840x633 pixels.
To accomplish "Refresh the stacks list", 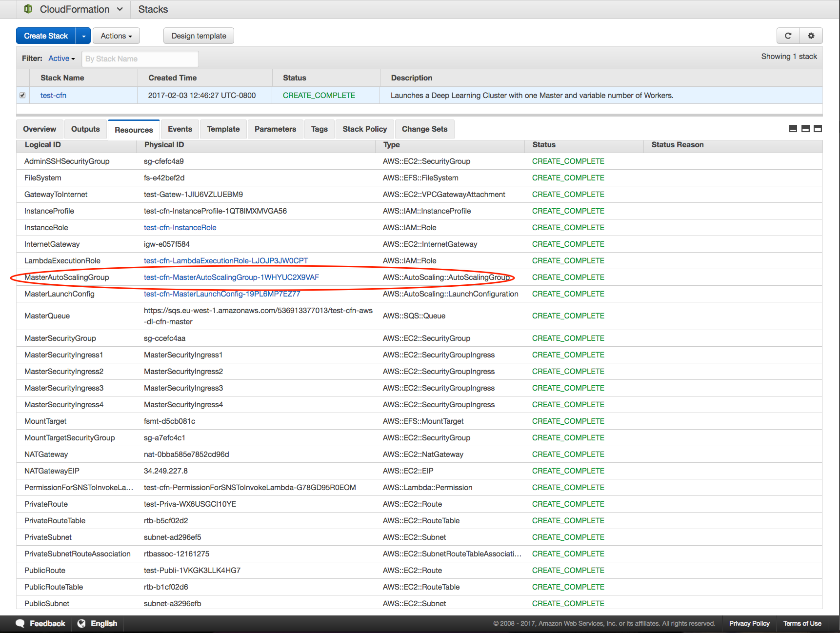I will pyautogui.click(x=788, y=36).
